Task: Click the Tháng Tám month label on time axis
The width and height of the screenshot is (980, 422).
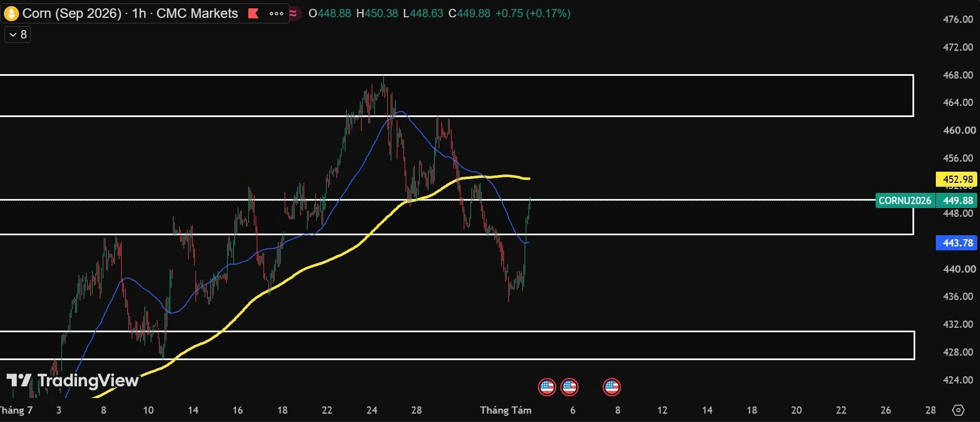Action: click(506, 410)
